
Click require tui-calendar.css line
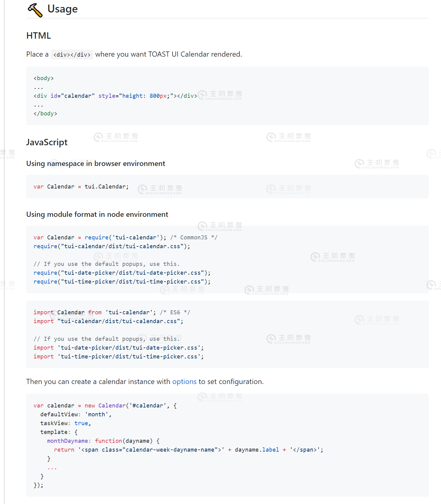[112, 246]
